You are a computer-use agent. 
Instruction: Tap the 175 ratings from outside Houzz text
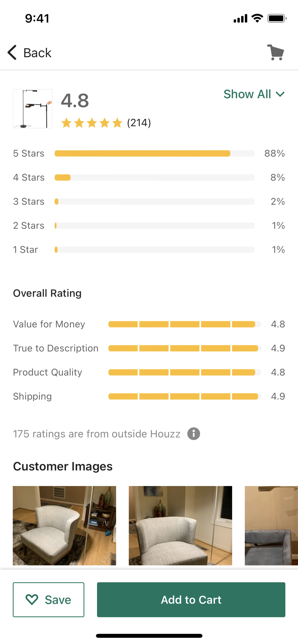pos(97,434)
